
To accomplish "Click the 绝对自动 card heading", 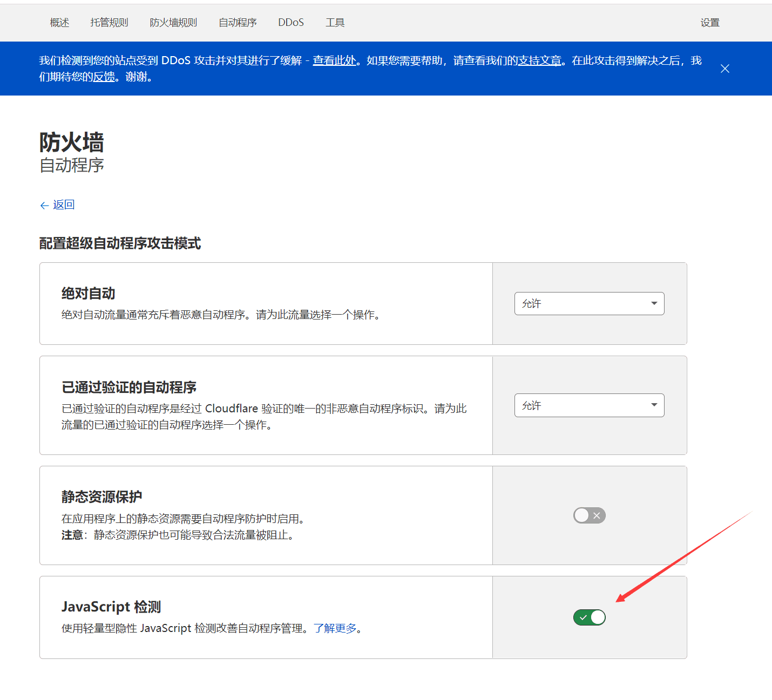I will click(89, 294).
